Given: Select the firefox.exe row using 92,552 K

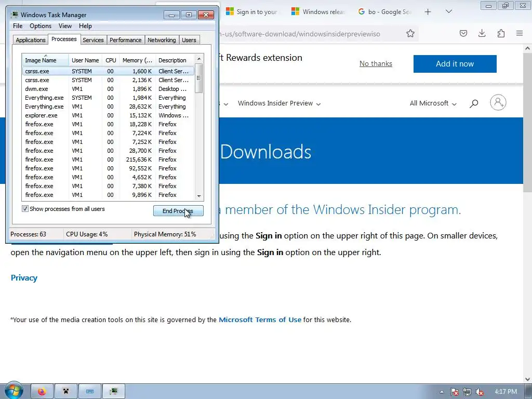Looking at the screenshot, I should pyautogui.click(x=108, y=168).
